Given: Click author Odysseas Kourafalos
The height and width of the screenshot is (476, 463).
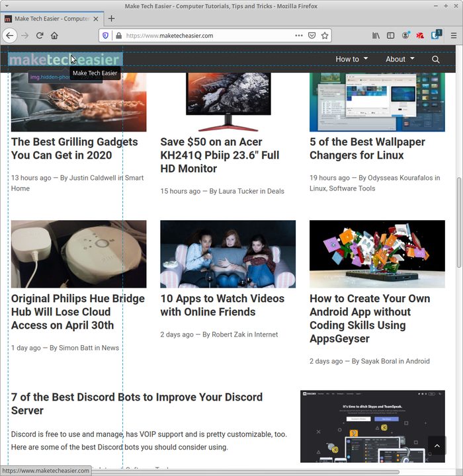Looking at the screenshot, I should (400, 178).
